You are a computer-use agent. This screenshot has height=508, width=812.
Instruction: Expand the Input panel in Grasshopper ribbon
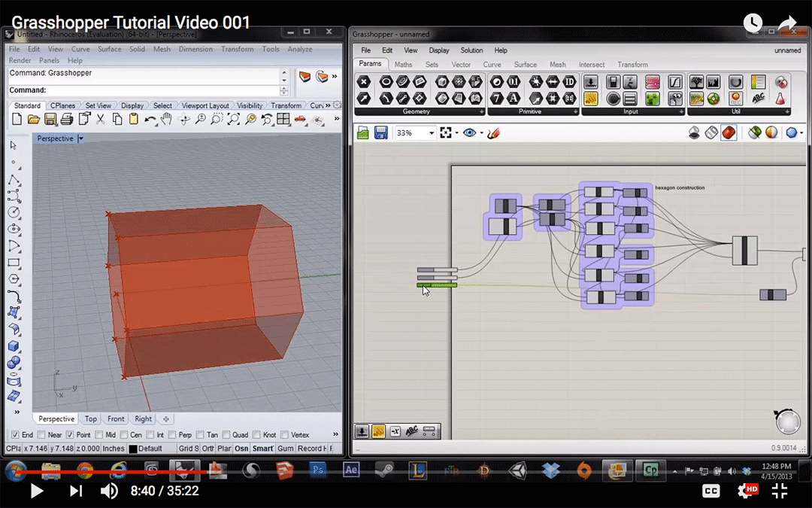pyautogui.click(x=681, y=111)
